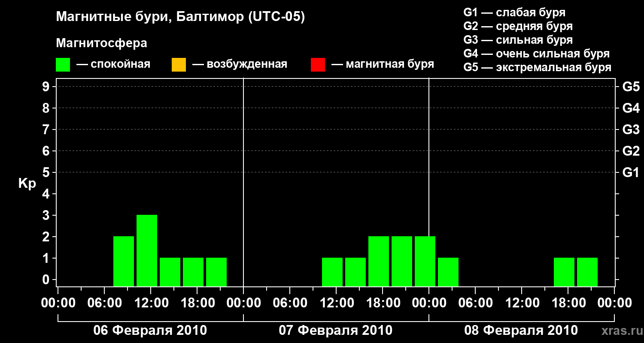Click the '18:00' tick label under 07 Февраля

pyautogui.click(x=383, y=303)
